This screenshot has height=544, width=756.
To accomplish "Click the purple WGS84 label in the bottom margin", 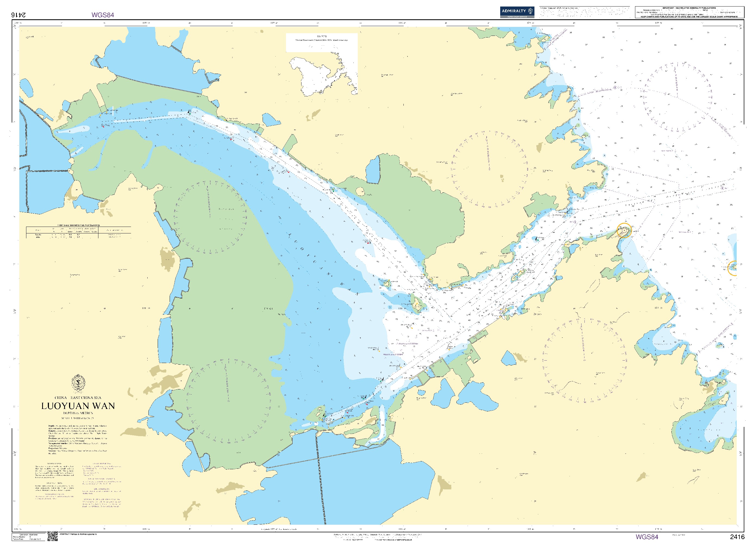I will click(x=647, y=537).
